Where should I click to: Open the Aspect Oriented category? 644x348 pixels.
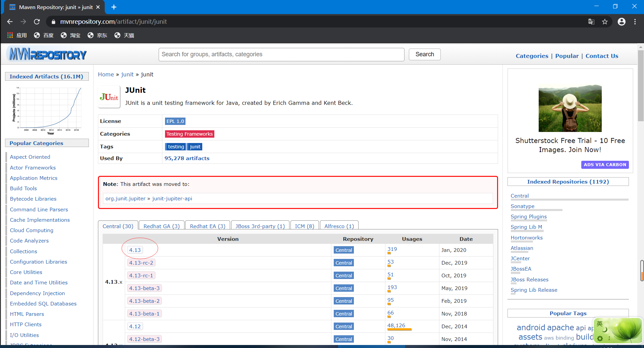pyautogui.click(x=30, y=157)
